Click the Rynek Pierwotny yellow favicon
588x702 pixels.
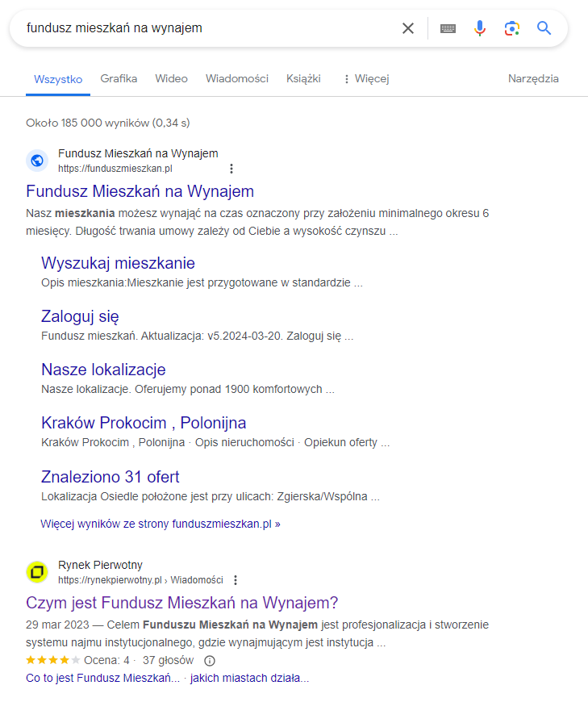[37, 572]
